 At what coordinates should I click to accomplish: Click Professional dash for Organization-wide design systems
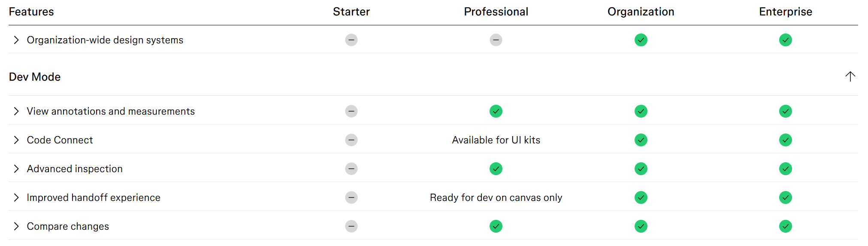pos(496,40)
